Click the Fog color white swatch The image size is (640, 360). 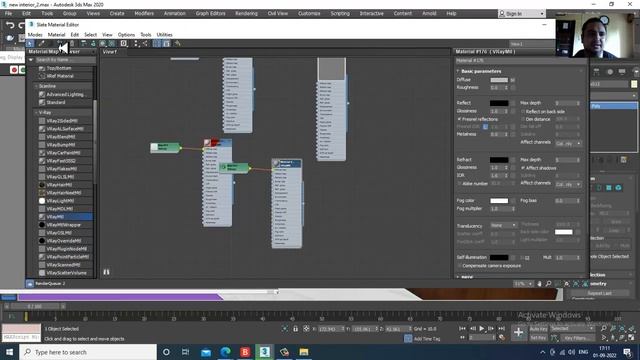click(x=499, y=200)
